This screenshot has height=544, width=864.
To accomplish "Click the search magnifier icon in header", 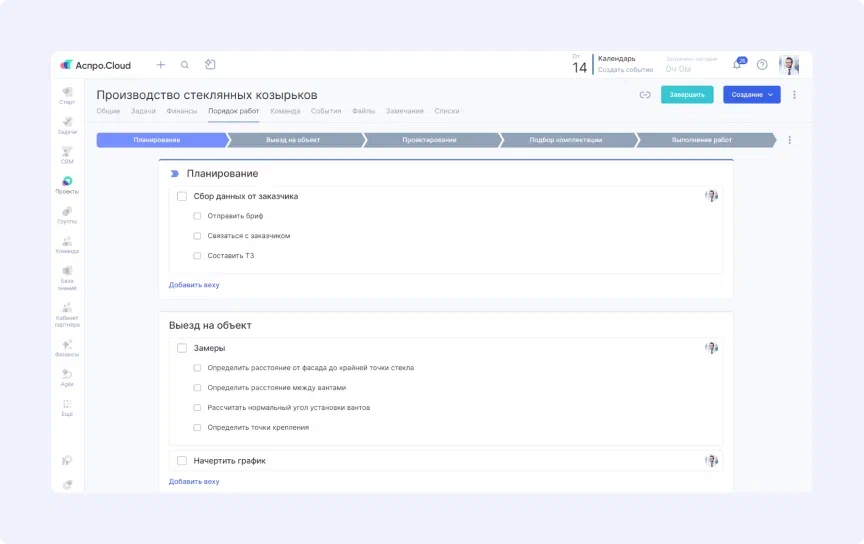I will pyautogui.click(x=184, y=65).
